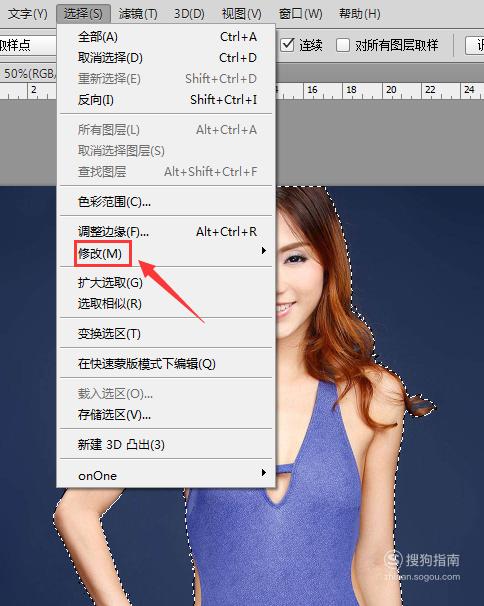The image size is (484, 606).
Task: Click the horizontal ruler at mark 20
Action: tap(391, 90)
